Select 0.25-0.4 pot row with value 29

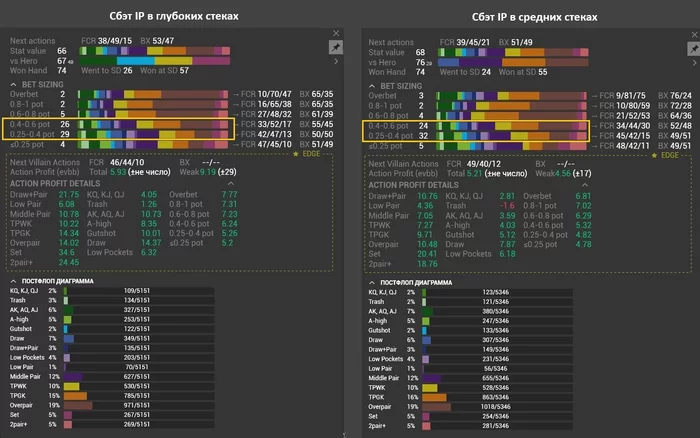pyautogui.click(x=118, y=134)
